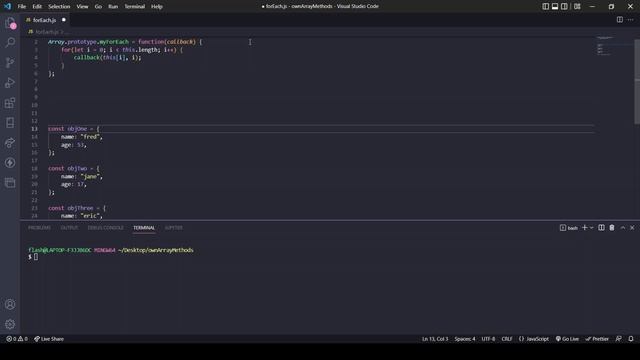Open the Edit menu
640x360 pixels.
tap(37, 7)
